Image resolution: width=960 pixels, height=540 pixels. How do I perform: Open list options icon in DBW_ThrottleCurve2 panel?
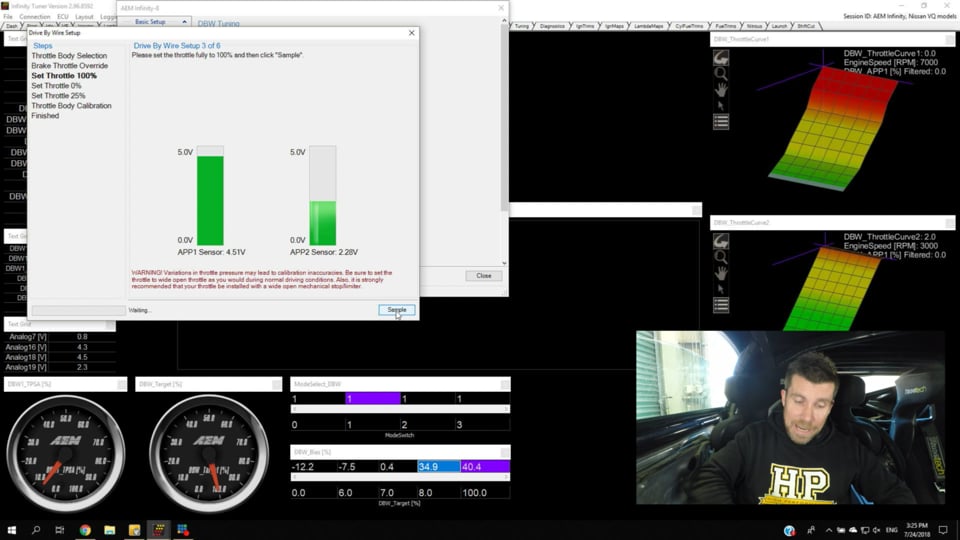pos(721,305)
